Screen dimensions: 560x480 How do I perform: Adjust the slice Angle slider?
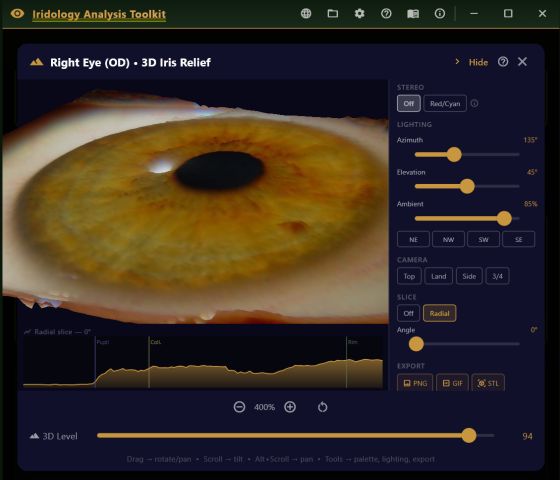click(416, 344)
